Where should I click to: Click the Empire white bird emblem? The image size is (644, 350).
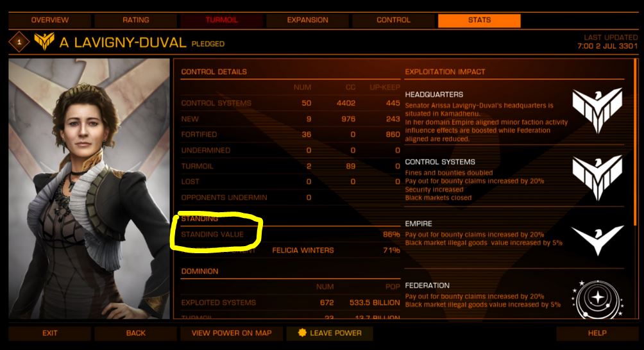(x=598, y=240)
